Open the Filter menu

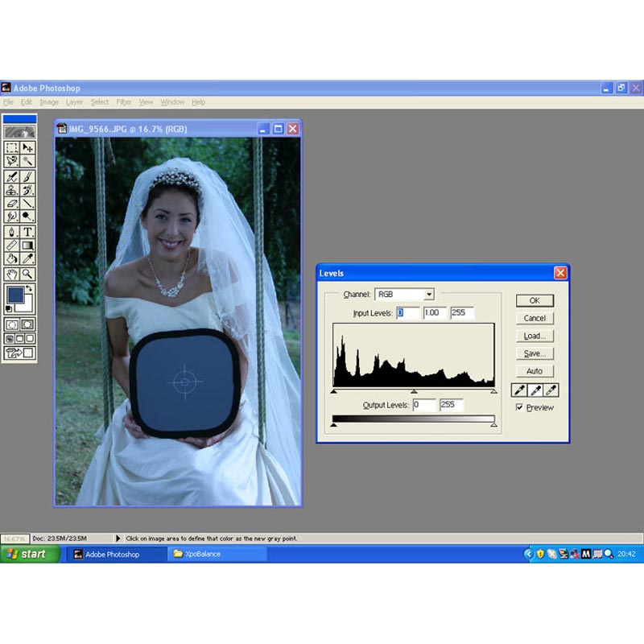pos(123,102)
